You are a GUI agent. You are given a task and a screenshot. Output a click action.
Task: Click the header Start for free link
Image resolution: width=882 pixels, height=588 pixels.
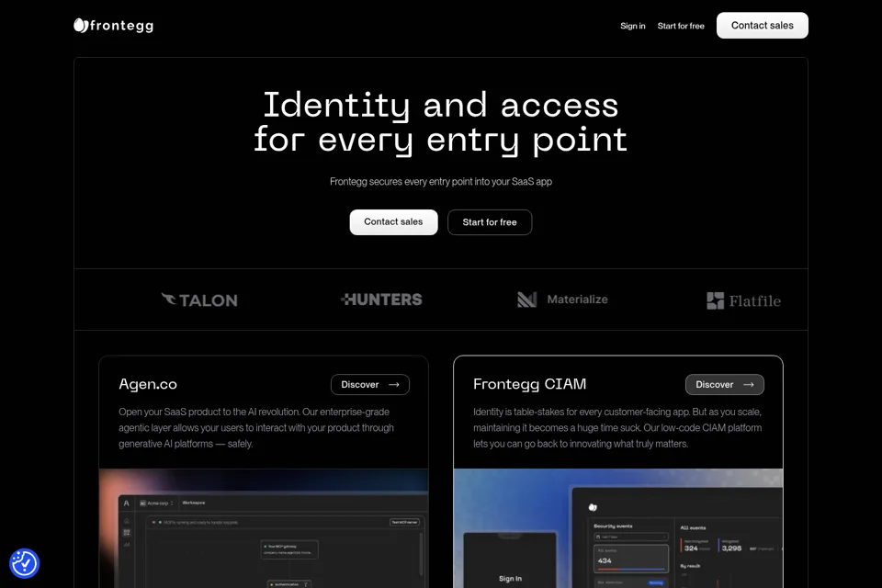point(681,26)
